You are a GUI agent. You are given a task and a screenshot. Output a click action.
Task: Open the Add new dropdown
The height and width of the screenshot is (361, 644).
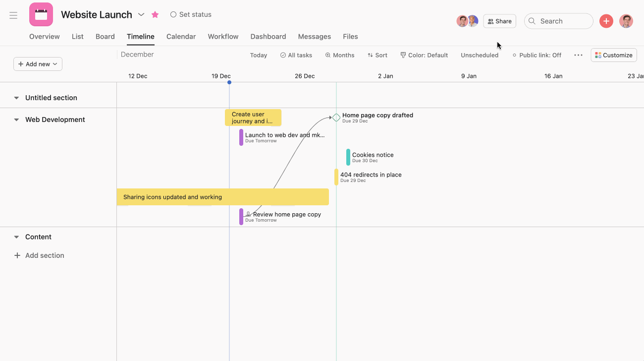[38, 63]
